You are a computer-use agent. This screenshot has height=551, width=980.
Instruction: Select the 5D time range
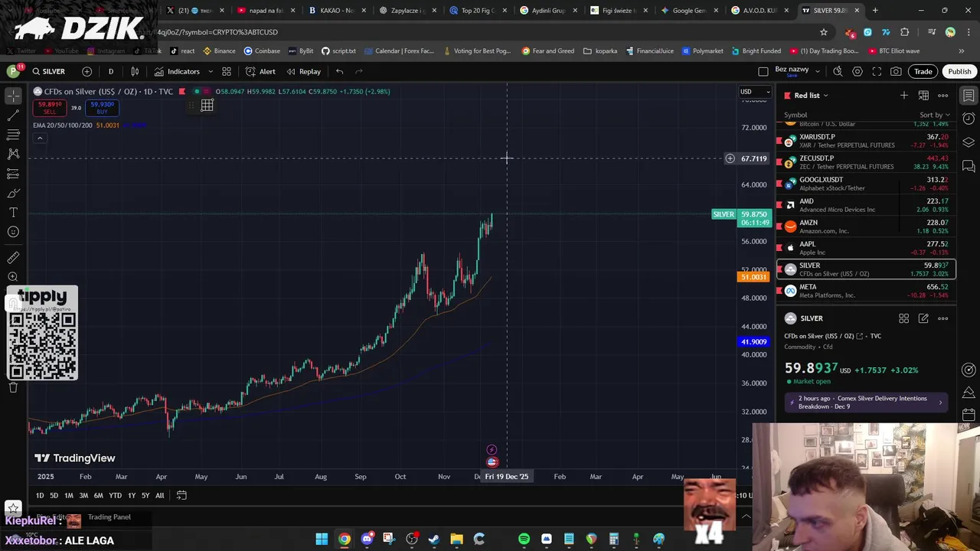pos(54,495)
